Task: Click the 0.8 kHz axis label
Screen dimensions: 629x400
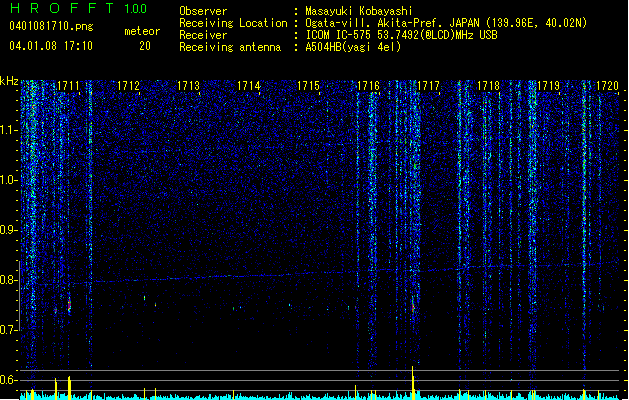Action: point(9,280)
